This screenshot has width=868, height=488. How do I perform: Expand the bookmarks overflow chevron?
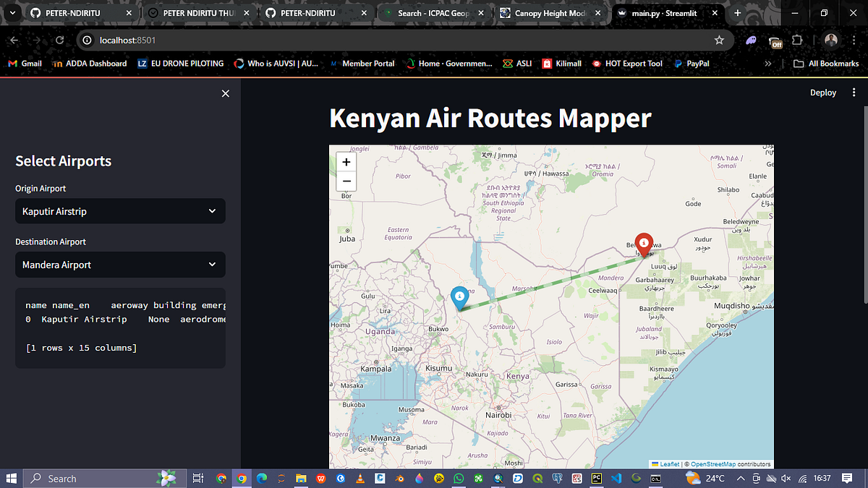(768, 64)
